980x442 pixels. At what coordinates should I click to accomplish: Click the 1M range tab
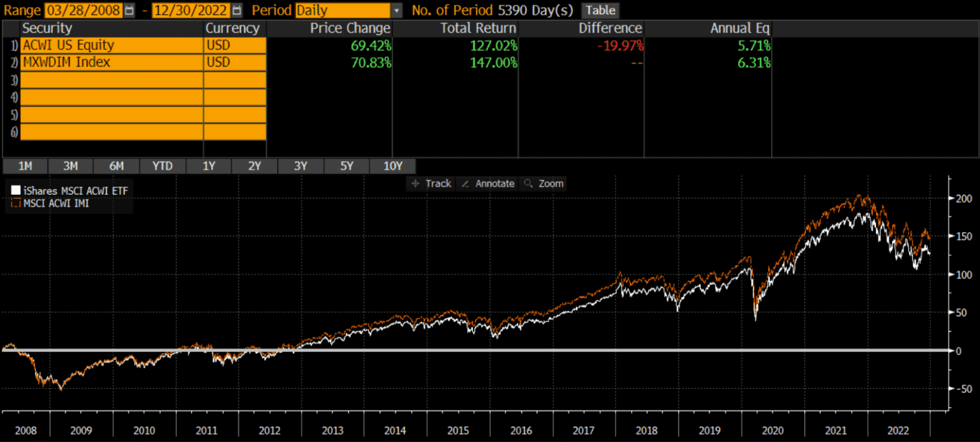point(25,166)
